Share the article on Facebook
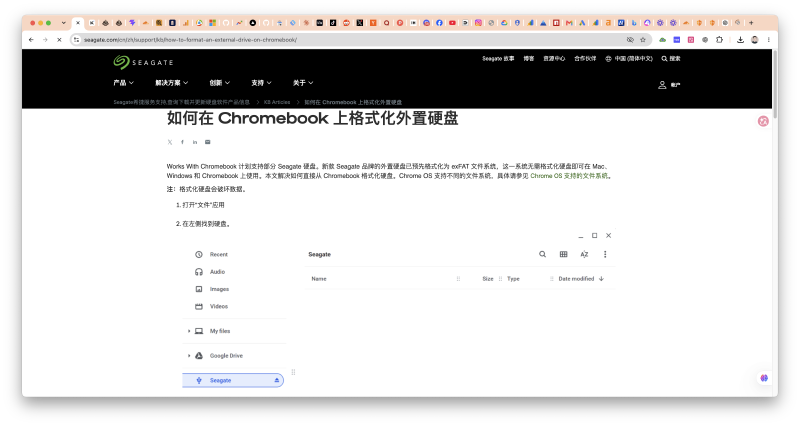 [182, 142]
